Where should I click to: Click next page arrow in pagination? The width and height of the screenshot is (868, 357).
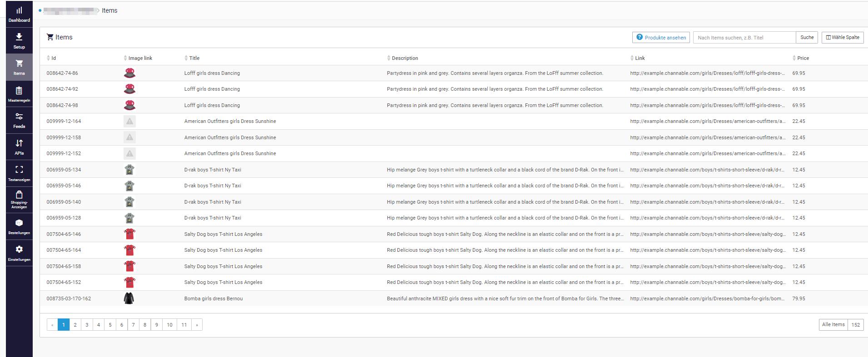click(x=197, y=325)
